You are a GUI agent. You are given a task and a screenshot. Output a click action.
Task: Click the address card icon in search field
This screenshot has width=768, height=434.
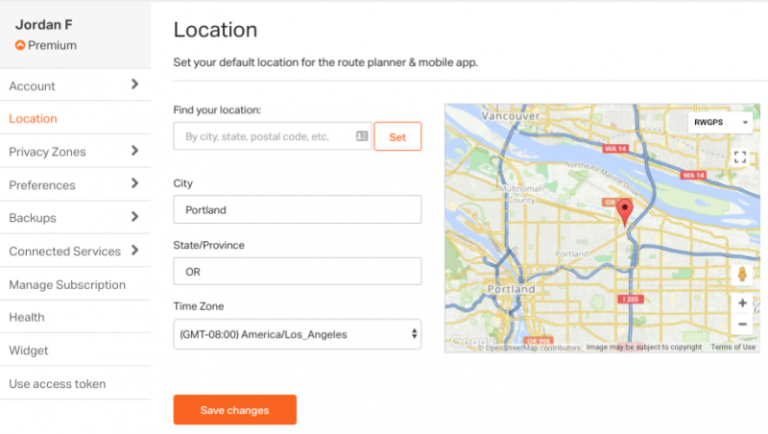point(362,136)
